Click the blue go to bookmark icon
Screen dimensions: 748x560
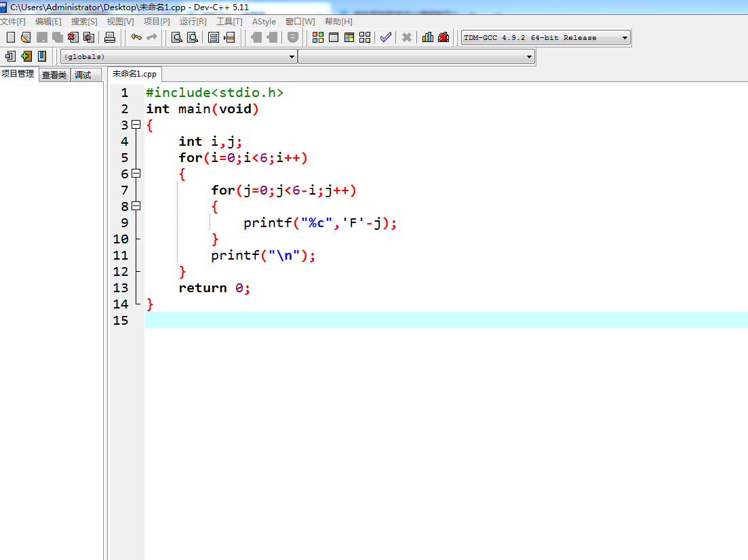pos(42,56)
